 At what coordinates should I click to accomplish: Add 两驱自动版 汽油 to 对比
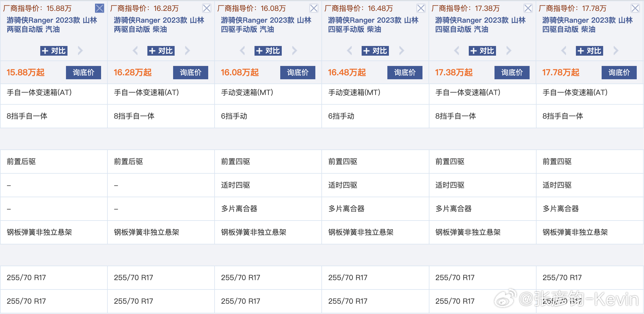pyautogui.click(x=54, y=51)
